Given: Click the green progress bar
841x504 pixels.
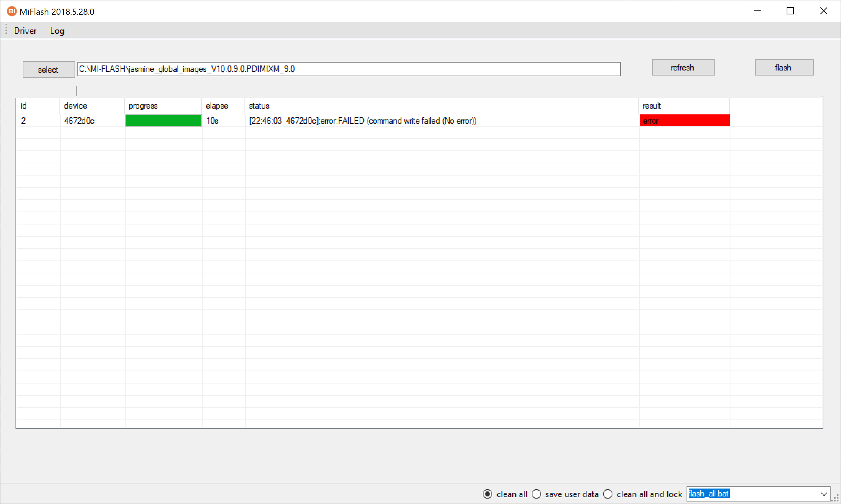Looking at the screenshot, I should tap(163, 121).
